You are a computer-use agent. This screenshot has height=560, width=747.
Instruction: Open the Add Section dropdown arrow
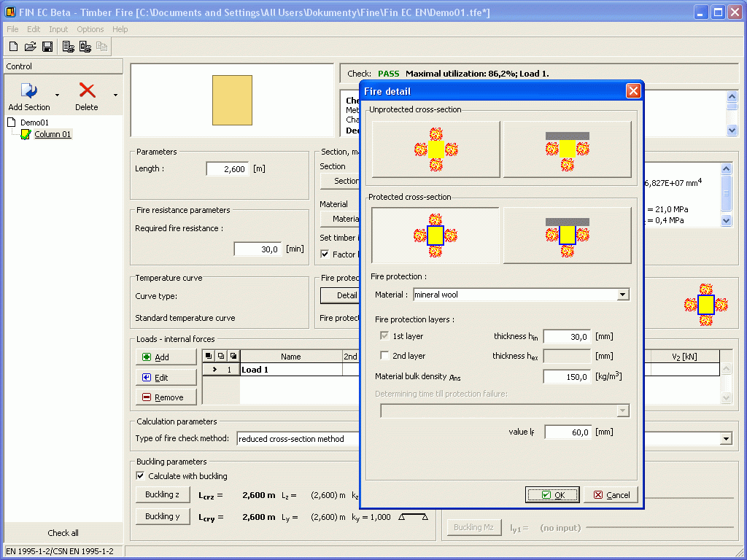(x=57, y=95)
